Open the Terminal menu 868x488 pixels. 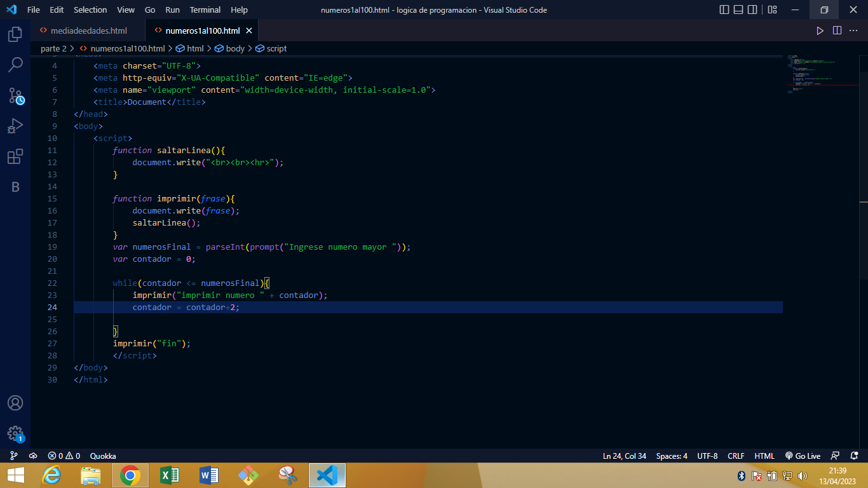coord(205,10)
